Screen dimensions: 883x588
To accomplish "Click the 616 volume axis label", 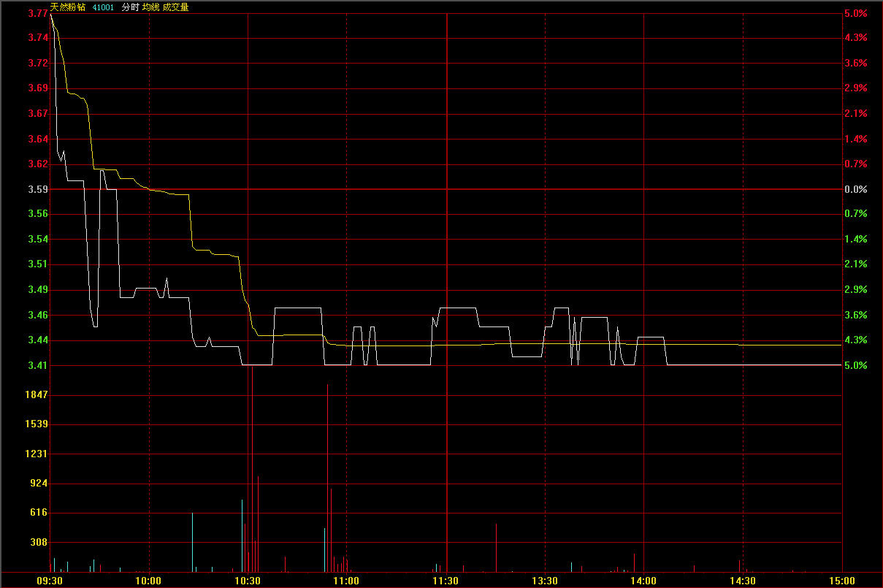I will click(39, 513).
